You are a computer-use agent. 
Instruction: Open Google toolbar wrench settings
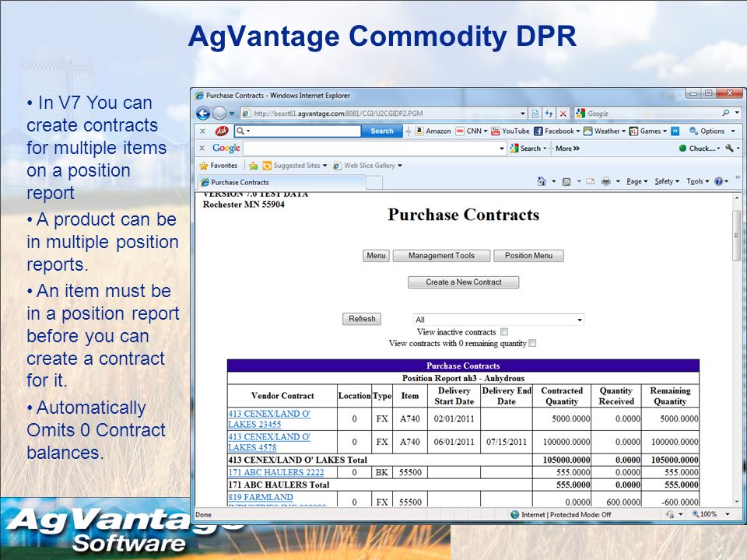[x=729, y=148]
